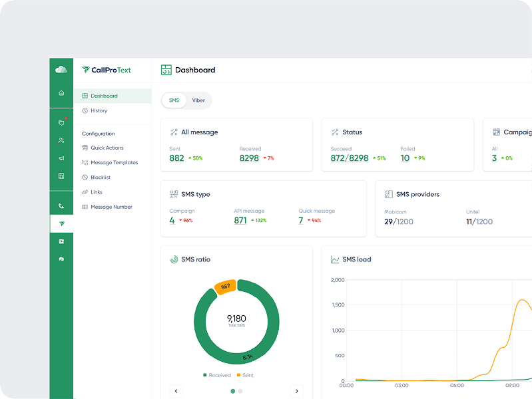Select the CallProText paper plane sidebar icon

(x=61, y=223)
